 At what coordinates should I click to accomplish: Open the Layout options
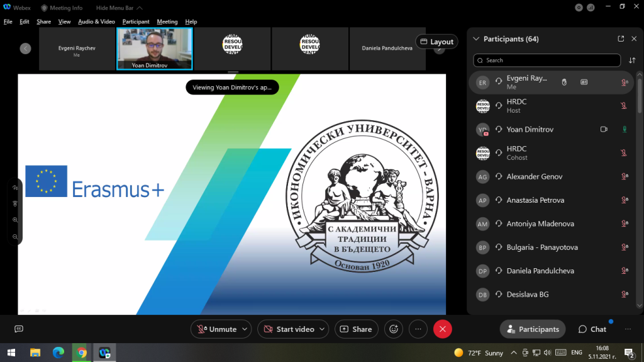tap(436, 42)
